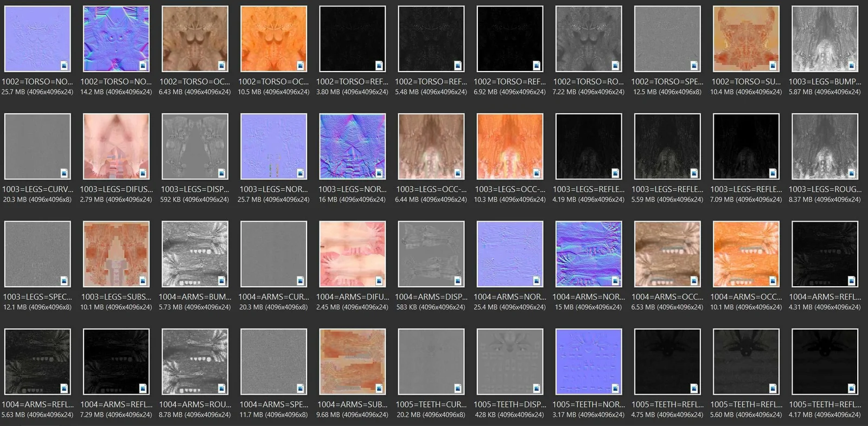Viewport: 868px width, 426px height.
Task: Click the 1003=LEGS=SPEC file name label
Action: [x=37, y=297]
